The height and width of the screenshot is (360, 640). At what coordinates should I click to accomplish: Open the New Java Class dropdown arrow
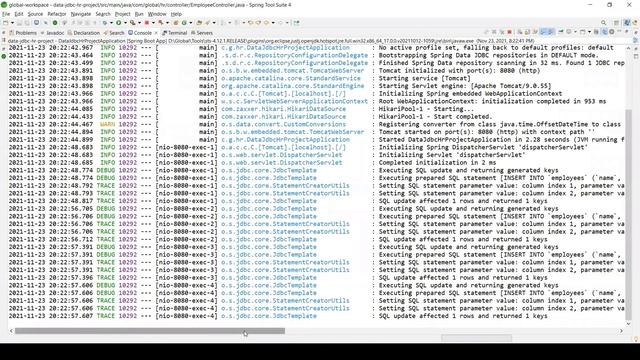click(191, 23)
